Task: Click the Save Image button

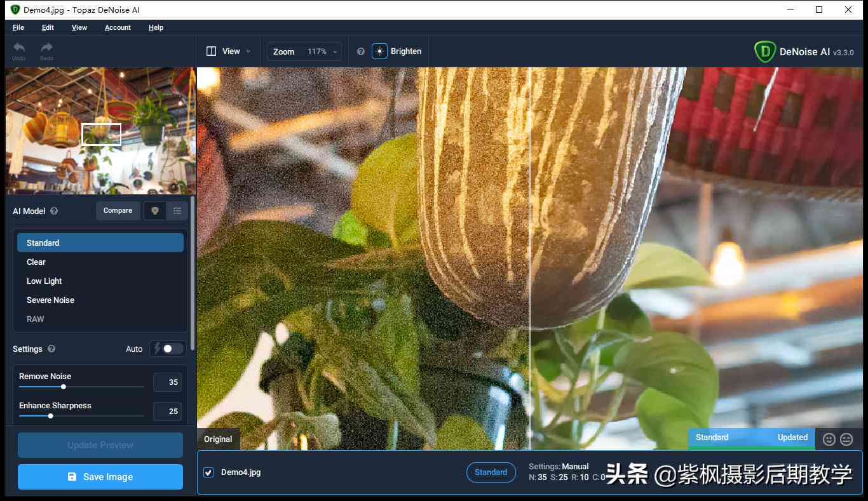Action: coord(100,477)
